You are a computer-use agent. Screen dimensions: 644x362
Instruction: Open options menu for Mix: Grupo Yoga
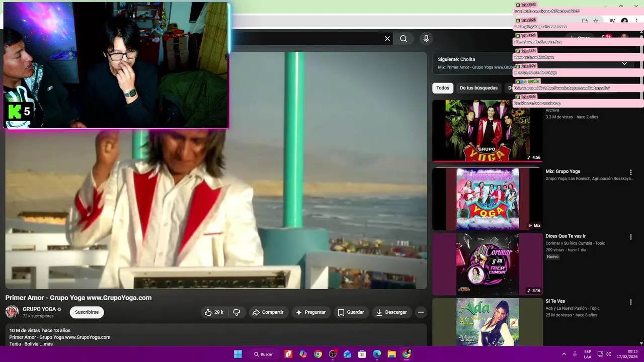coord(630,172)
